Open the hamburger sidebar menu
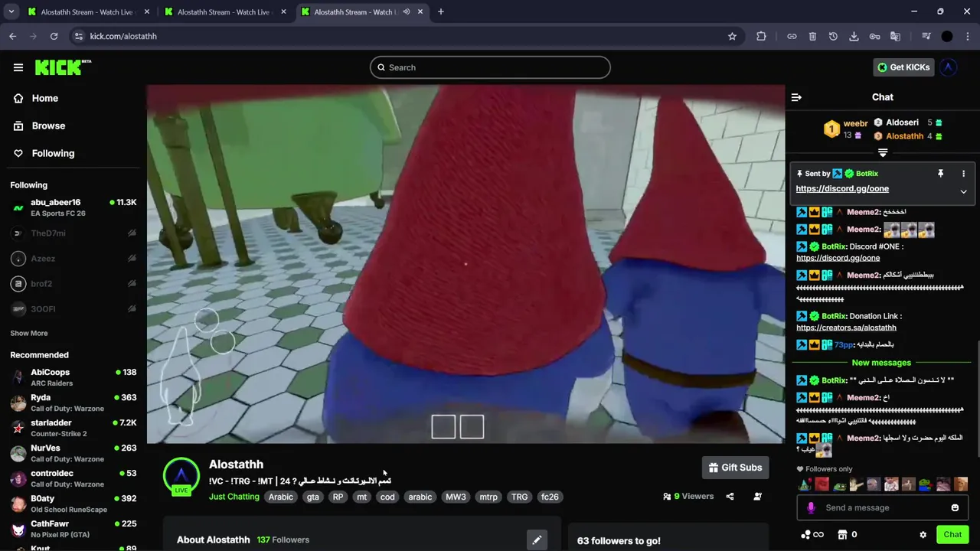Screen dimensions: 980x551 pyautogui.click(x=18, y=67)
